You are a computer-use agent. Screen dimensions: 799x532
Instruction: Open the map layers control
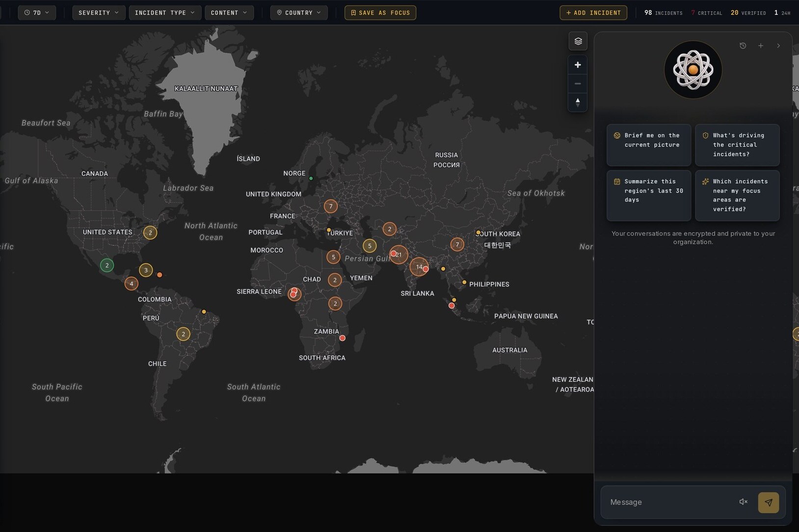click(578, 41)
